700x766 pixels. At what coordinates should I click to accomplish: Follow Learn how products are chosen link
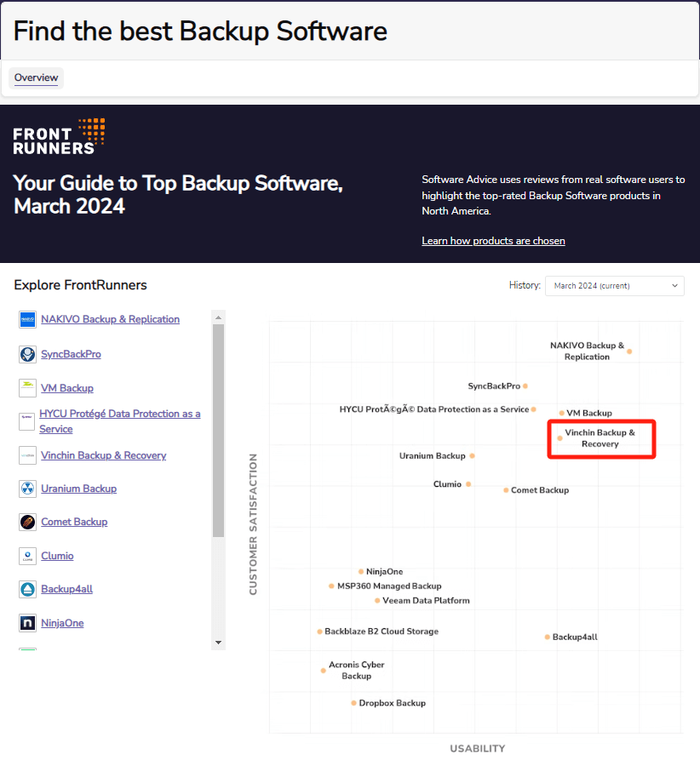coord(493,241)
